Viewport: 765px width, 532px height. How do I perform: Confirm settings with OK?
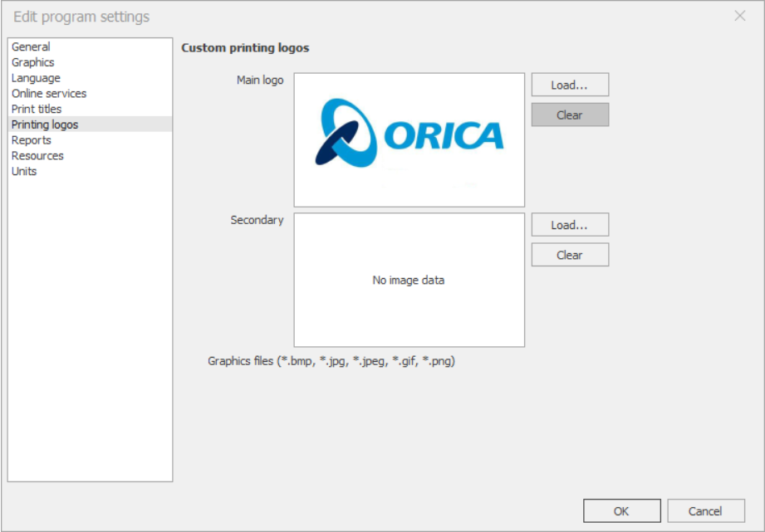click(622, 511)
